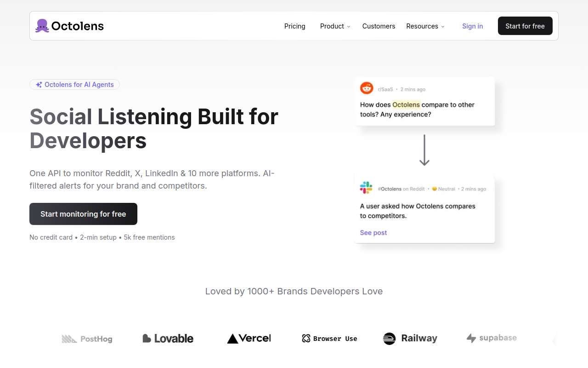The height and width of the screenshot is (368, 588).
Task: Click the Neutral sentiment label
Action: 443,189
